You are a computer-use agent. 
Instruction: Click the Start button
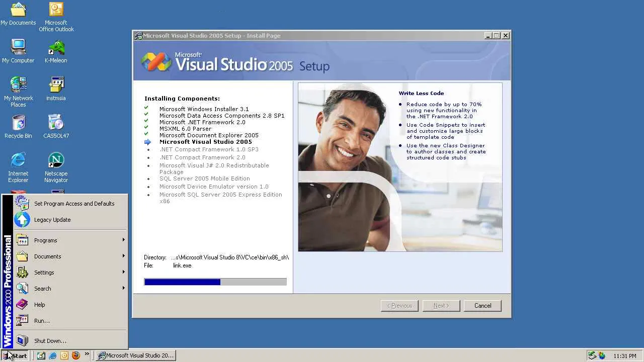tap(15, 355)
